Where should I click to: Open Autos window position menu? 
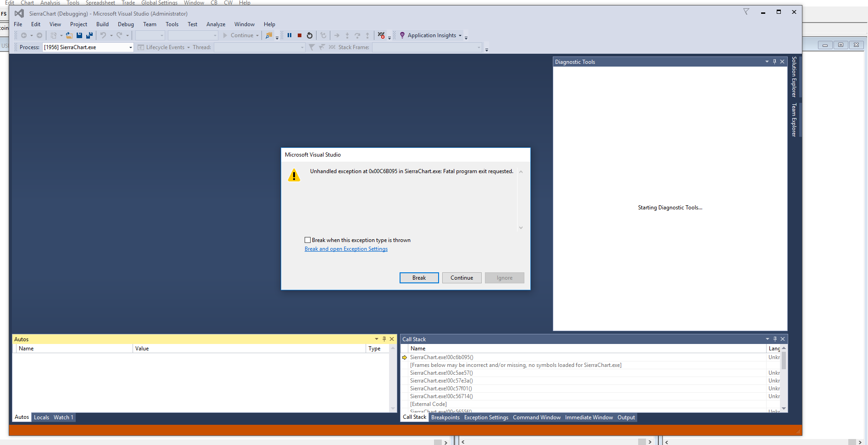pos(377,339)
